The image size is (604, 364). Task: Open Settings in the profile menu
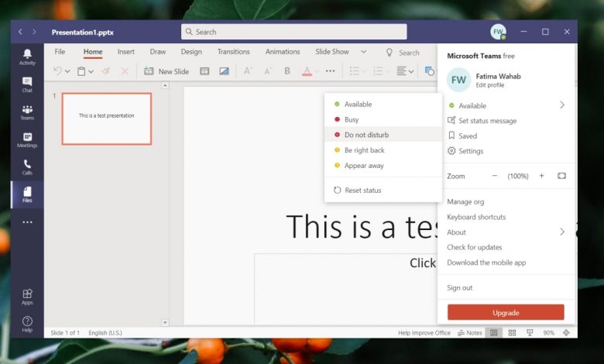pyautogui.click(x=465, y=151)
